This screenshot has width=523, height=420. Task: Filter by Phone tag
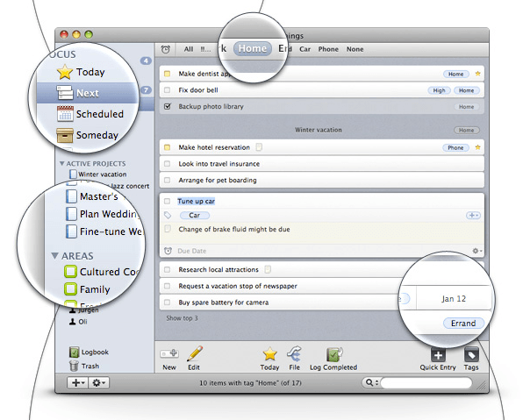[x=328, y=49]
